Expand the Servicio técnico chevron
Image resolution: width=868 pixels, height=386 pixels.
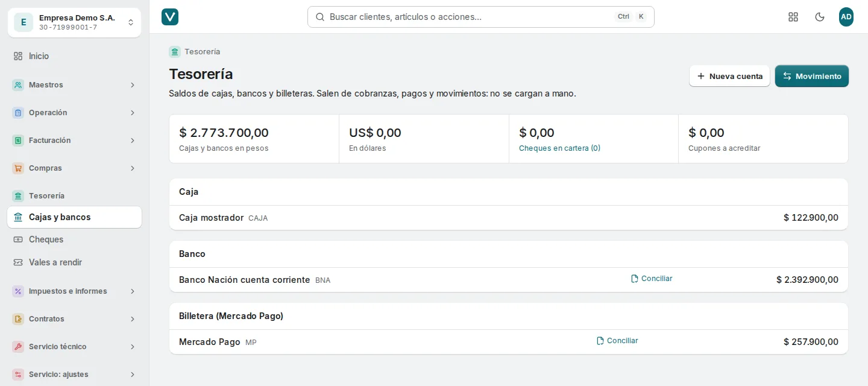pos(133,347)
